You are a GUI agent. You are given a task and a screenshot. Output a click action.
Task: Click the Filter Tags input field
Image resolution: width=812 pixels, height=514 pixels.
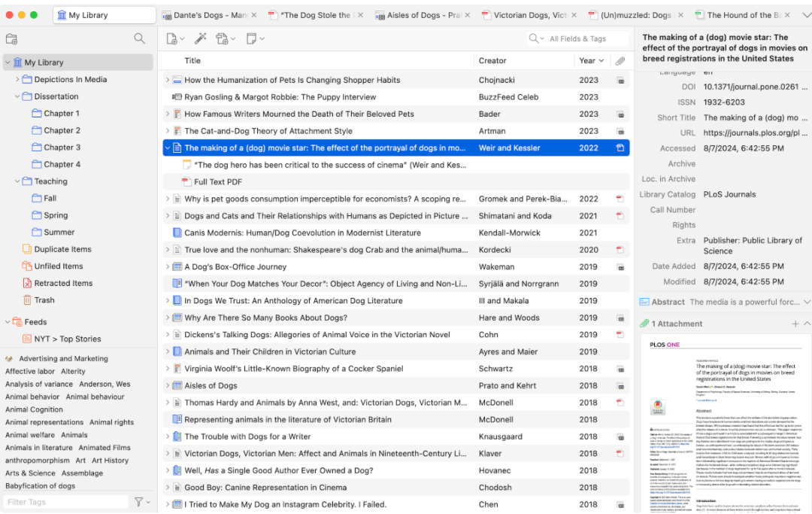point(65,501)
